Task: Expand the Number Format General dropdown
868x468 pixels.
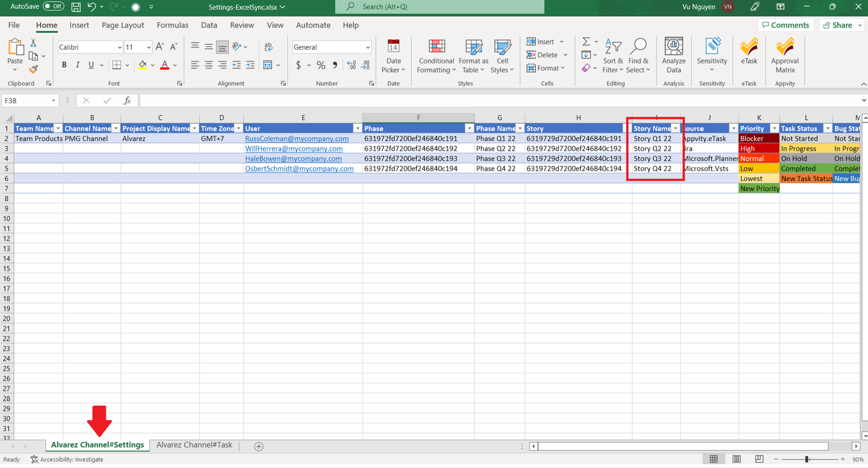Action: click(x=367, y=47)
